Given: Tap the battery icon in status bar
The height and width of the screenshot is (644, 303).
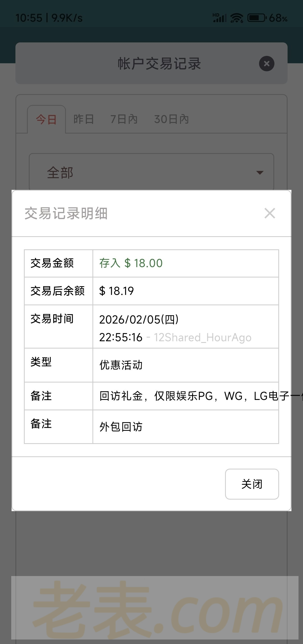Looking at the screenshot, I should (256, 18).
